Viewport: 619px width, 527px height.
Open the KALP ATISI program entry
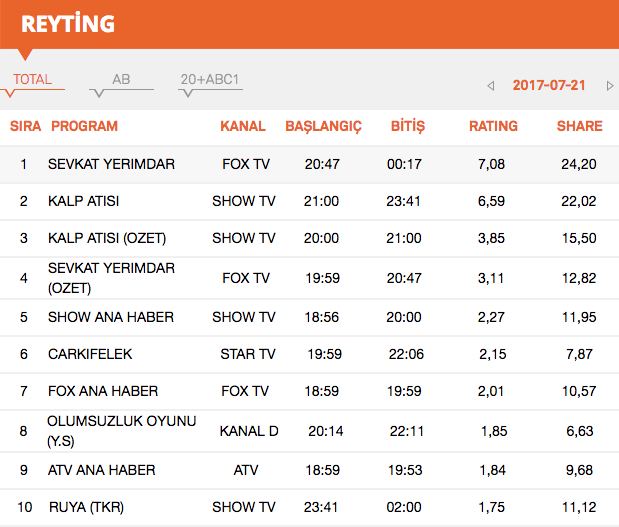(x=83, y=201)
